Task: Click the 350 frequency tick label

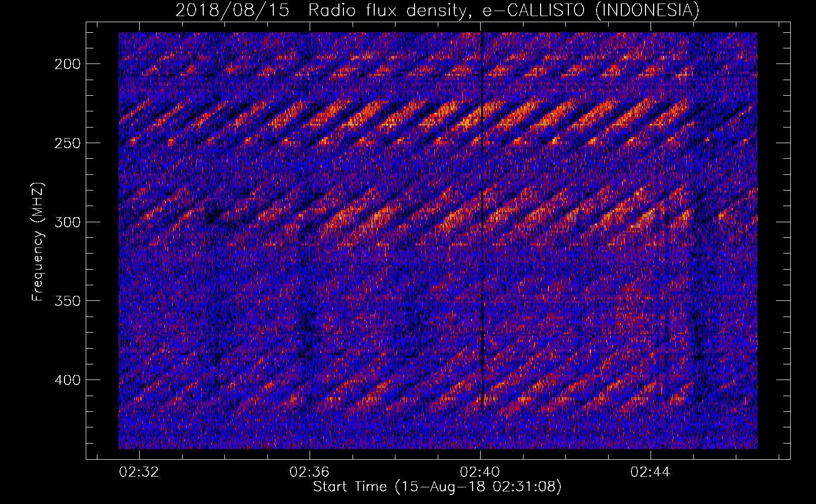Action: tap(67, 301)
